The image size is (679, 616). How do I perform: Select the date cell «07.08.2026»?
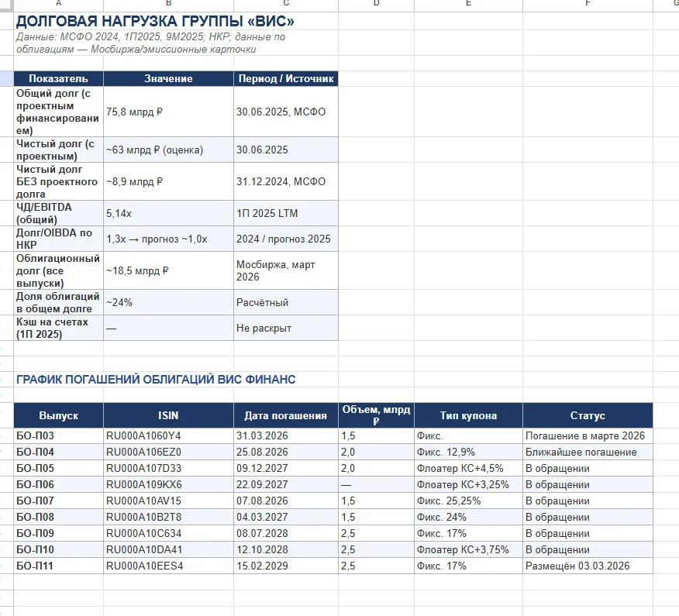click(x=286, y=501)
